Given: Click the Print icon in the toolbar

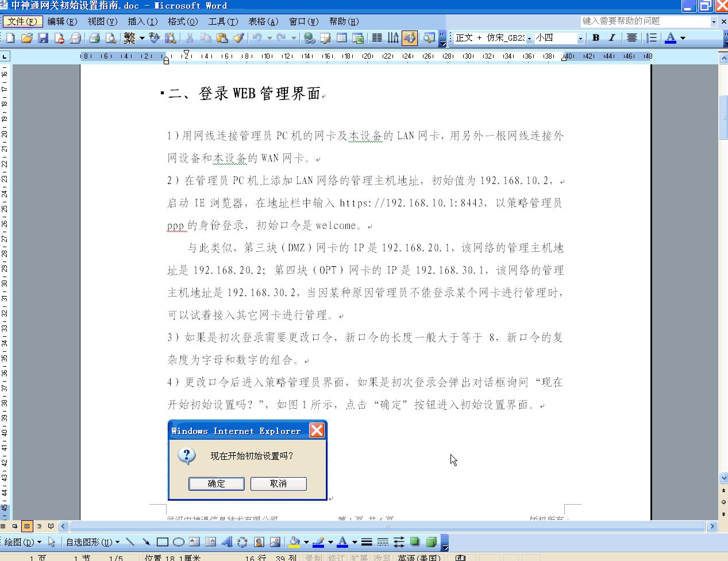Looking at the screenshot, I should pyautogui.click(x=95, y=38).
